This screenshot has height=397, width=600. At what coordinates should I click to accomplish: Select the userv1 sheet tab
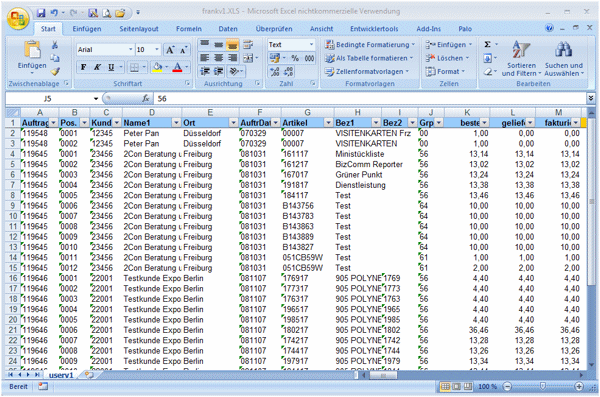pos(61,375)
